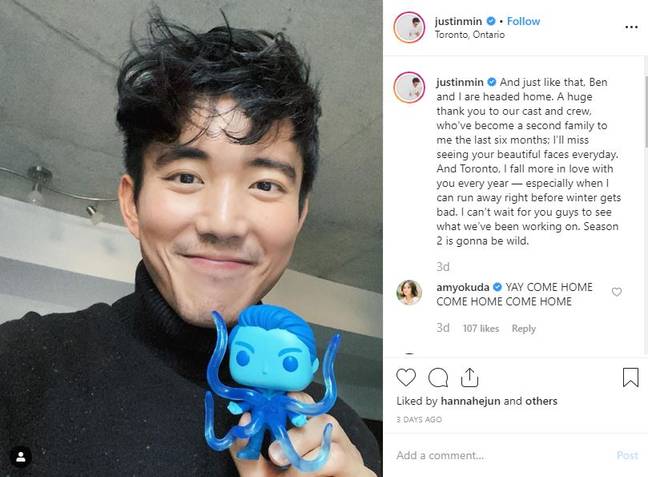
Task: Open justinmin username in header
Action: coord(458,21)
